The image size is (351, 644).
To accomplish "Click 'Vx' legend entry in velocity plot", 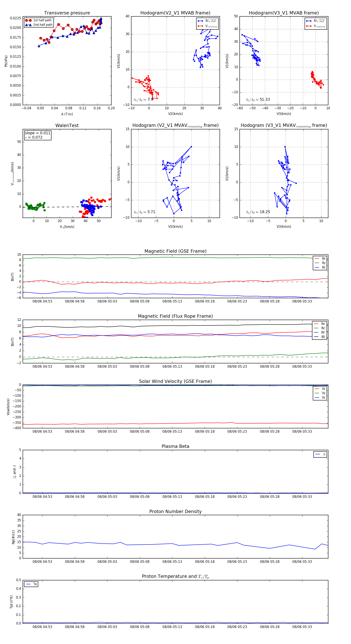I will 320,389.
